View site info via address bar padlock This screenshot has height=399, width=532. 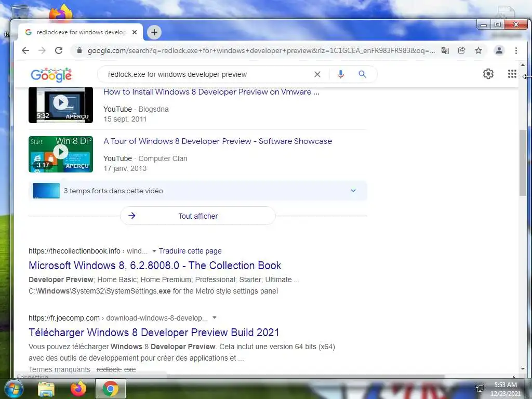[x=79, y=50]
